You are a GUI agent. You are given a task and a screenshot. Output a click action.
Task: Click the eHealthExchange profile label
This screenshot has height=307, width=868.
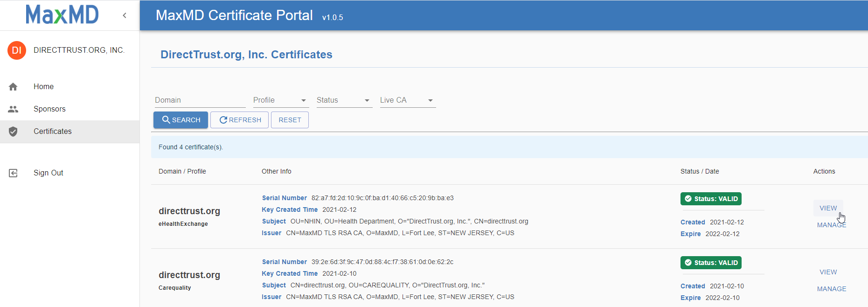pyautogui.click(x=183, y=224)
